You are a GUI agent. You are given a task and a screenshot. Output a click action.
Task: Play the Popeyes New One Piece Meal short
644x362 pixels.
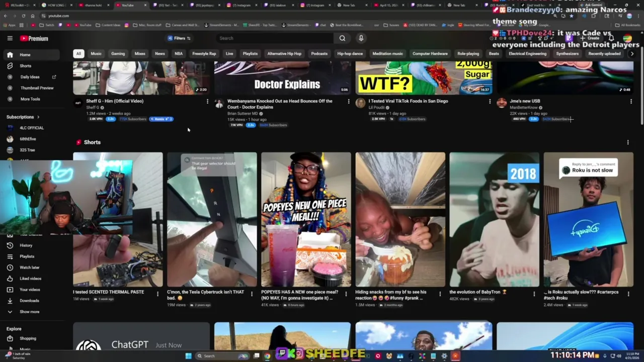click(x=306, y=219)
